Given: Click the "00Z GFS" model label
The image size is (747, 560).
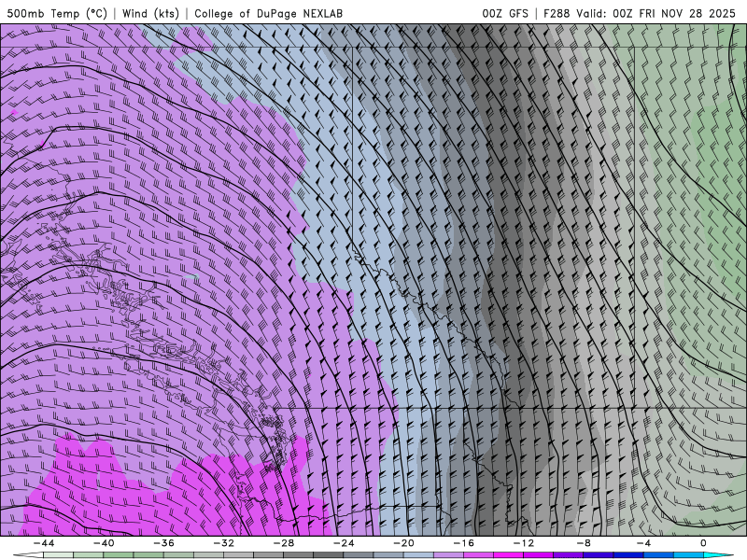Looking at the screenshot, I should pos(505,13).
